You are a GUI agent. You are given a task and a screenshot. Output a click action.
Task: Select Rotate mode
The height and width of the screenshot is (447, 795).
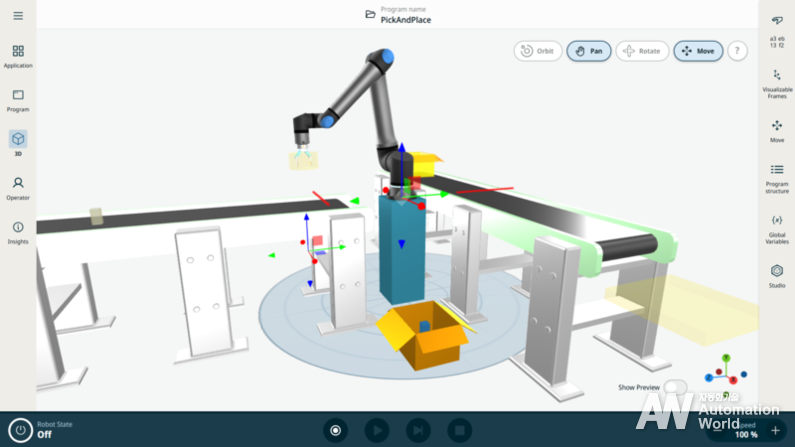pyautogui.click(x=642, y=51)
